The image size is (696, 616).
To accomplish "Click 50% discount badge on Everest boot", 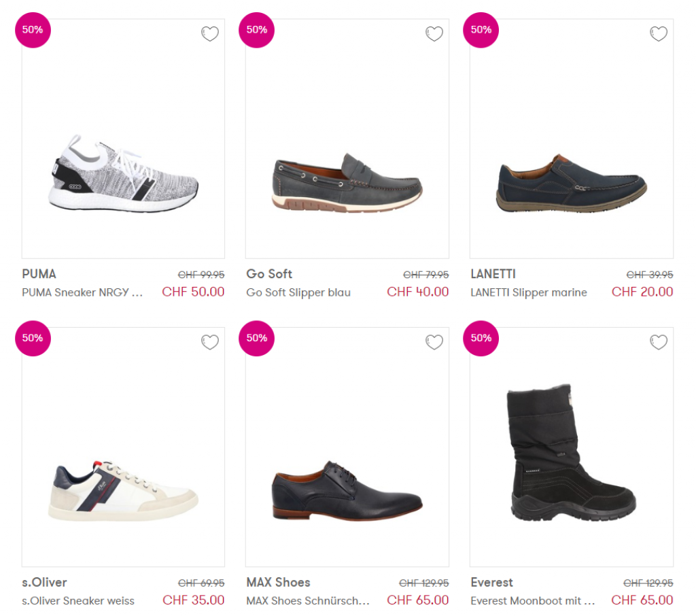I will pos(481,338).
